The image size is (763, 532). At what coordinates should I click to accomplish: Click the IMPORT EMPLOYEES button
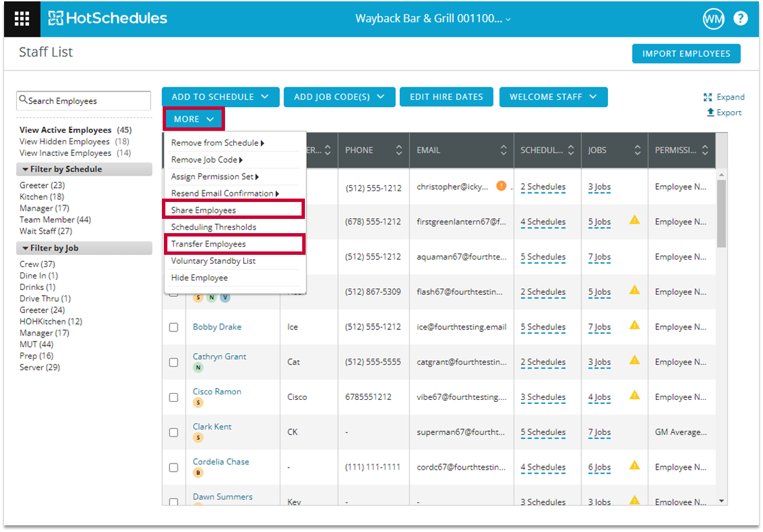[686, 54]
